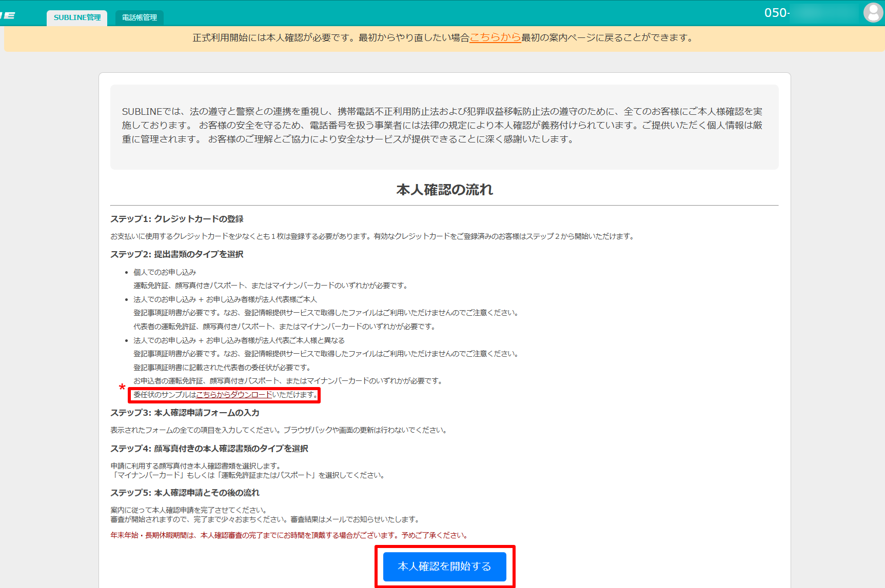Click the ステップ4 顔写真付き本人確認書類 heading

coord(209,449)
